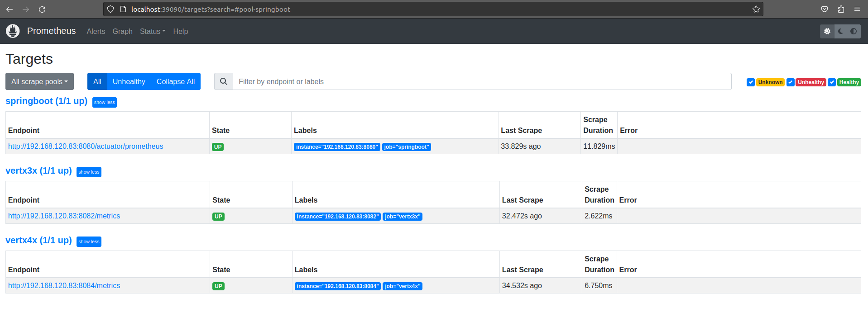Expand the Status menu in the navbar

[153, 31]
